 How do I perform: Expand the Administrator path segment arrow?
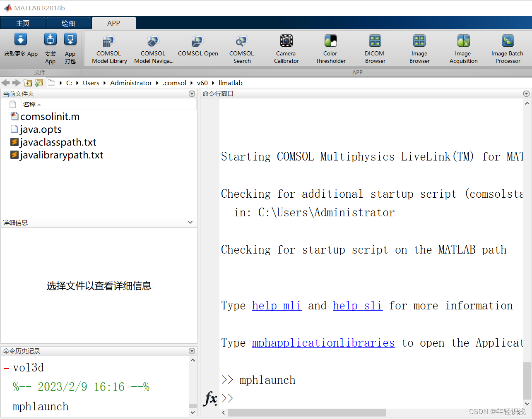pos(157,83)
